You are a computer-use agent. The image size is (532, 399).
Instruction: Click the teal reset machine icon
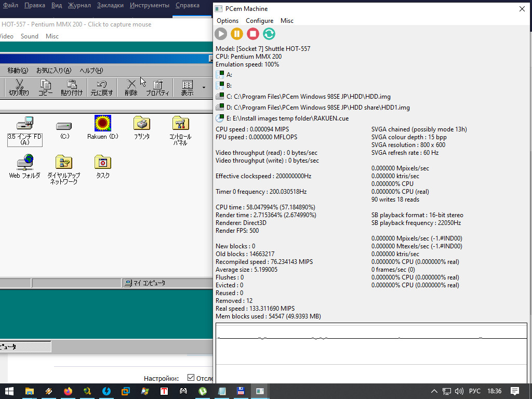tap(269, 34)
